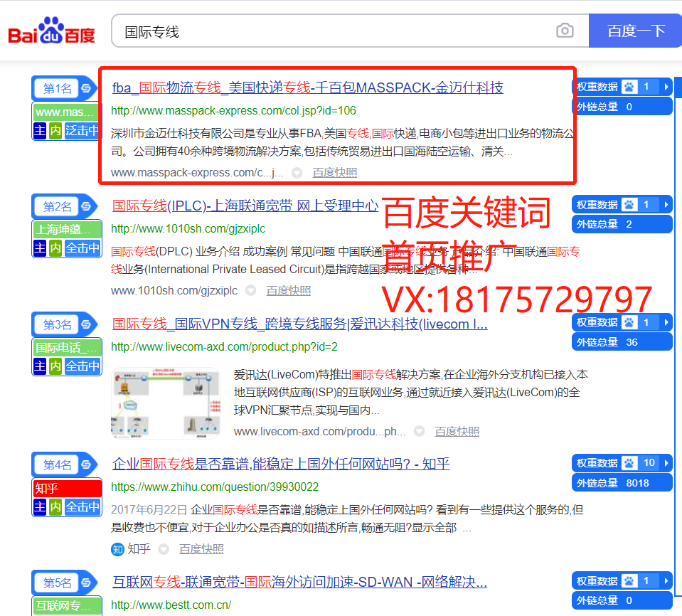Click the 全击中 tag under 第4名

(x=82, y=506)
